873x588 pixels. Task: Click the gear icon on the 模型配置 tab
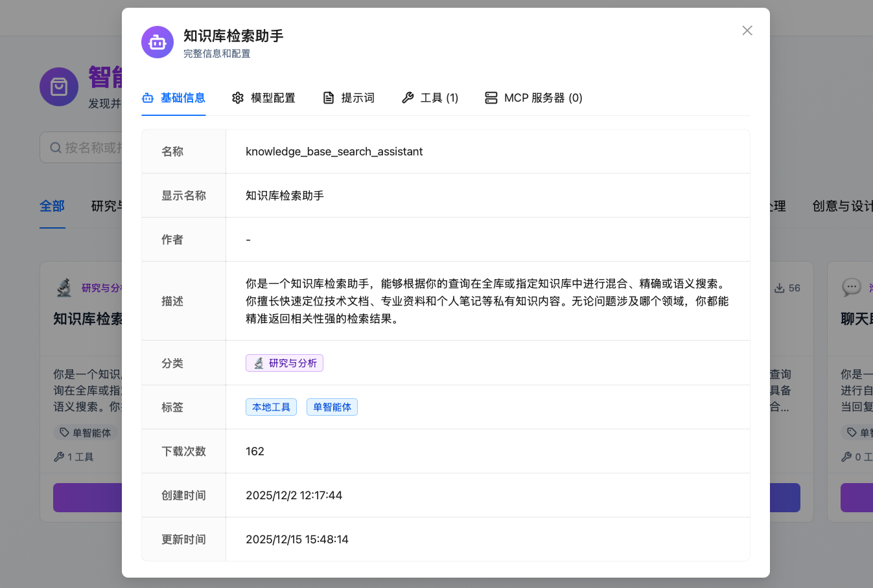click(238, 97)
